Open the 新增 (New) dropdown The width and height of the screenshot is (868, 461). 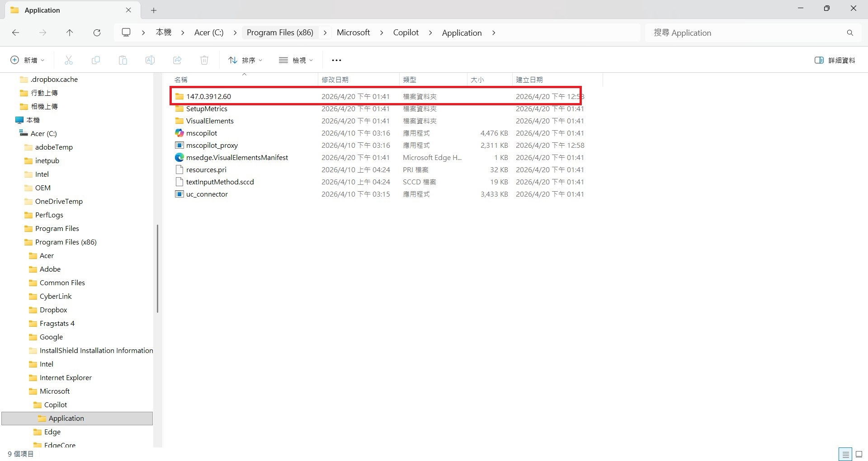coord(28,60)
